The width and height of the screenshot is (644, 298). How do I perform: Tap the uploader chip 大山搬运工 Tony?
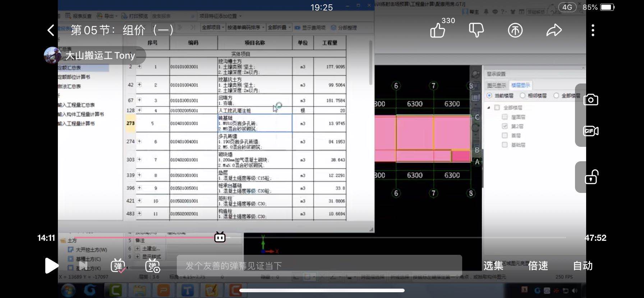[95, 55]
